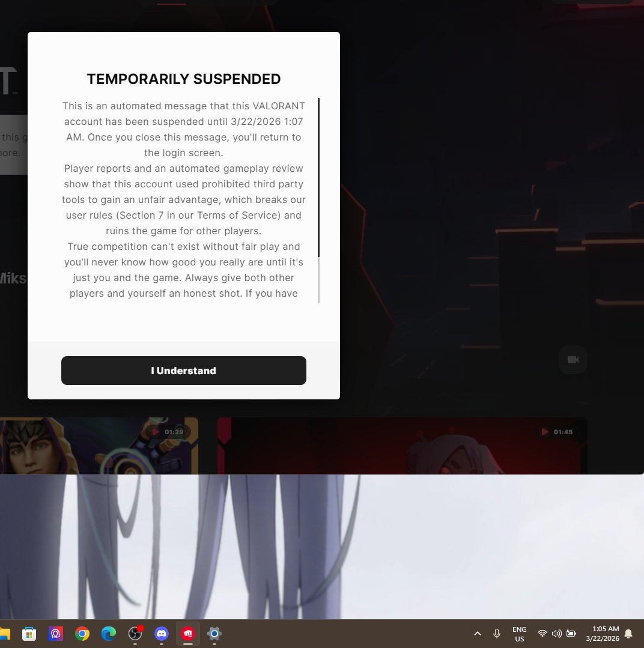Open the purple head-profile app in taskbar
The image size is (644, 648).
55,634
